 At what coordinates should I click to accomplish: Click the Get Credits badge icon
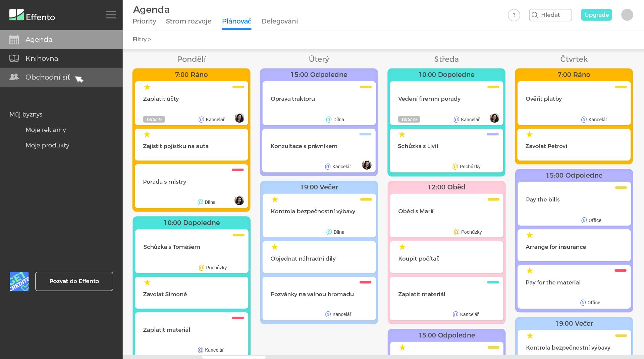click(x=19, y=281)
